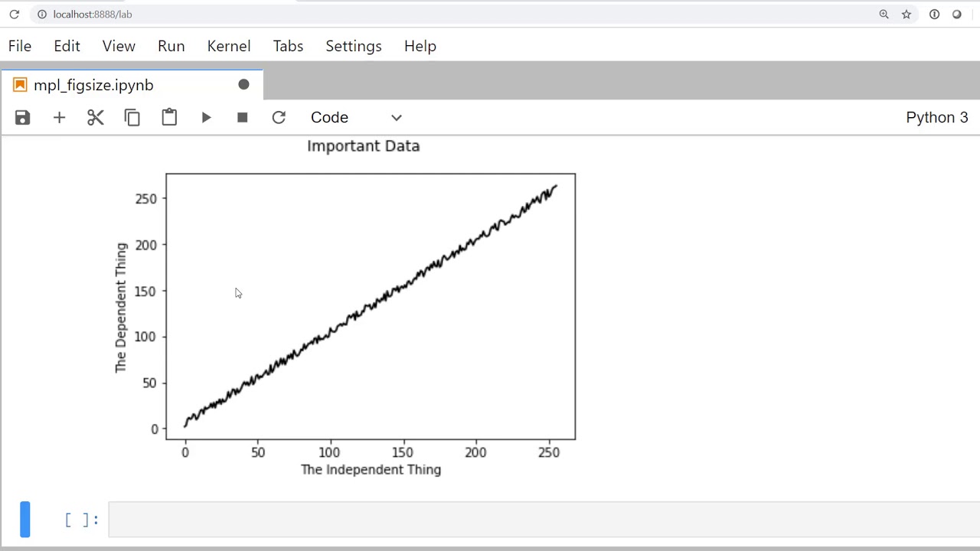Reload the browser page
The width and height of the screenshot is (980, 551).
(14, 14)
